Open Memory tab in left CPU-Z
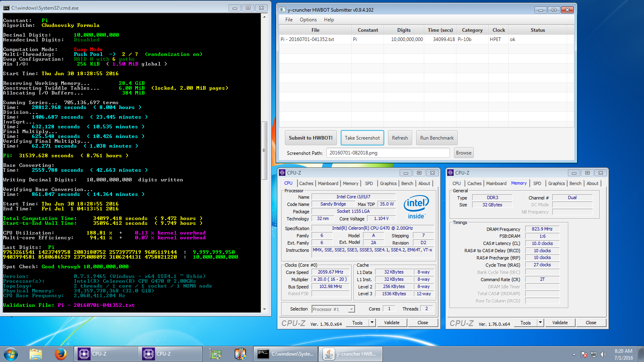 pyautogui.click(x=351, y=183)
